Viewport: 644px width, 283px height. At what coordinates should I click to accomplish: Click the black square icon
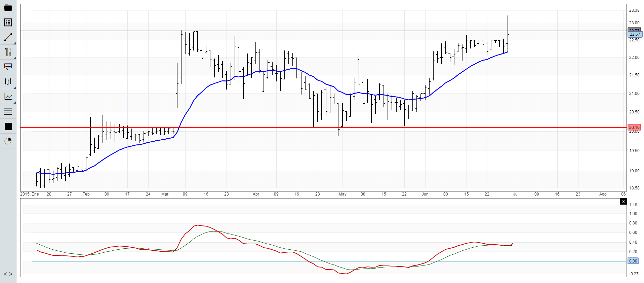click(x=8, y=127)
